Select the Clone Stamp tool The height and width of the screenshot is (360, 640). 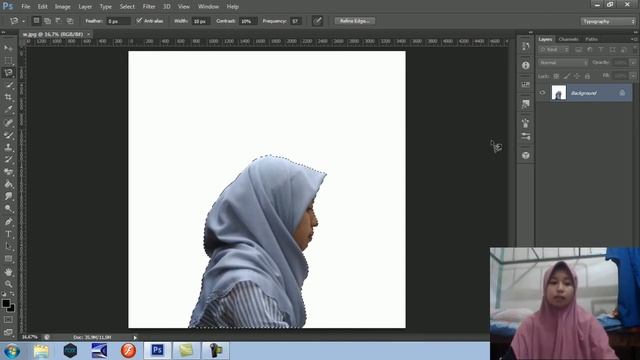pyautogui.click(x=8, y=147)
